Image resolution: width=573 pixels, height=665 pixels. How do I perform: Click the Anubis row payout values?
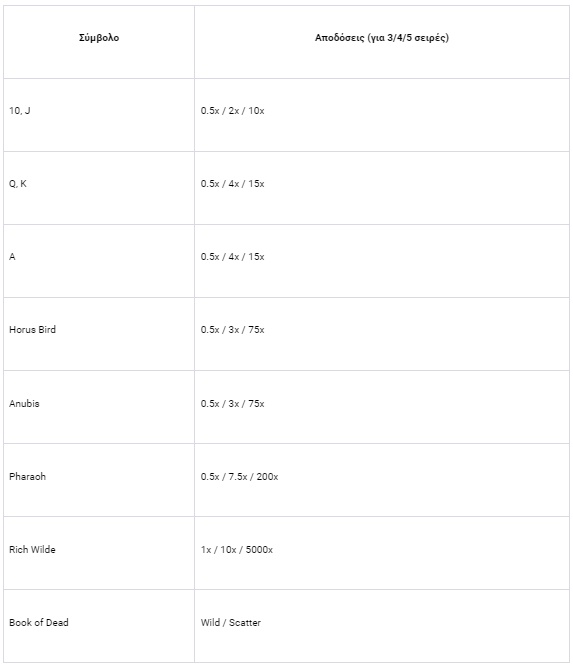tap(232, 403)
